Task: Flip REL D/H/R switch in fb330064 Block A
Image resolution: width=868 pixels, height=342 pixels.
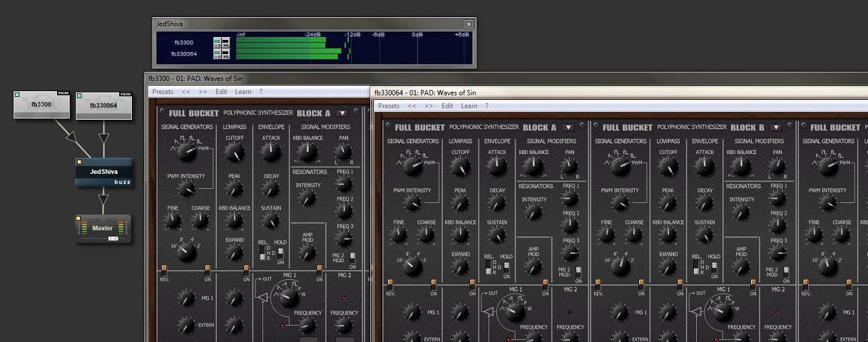Action: pos(490,267)
